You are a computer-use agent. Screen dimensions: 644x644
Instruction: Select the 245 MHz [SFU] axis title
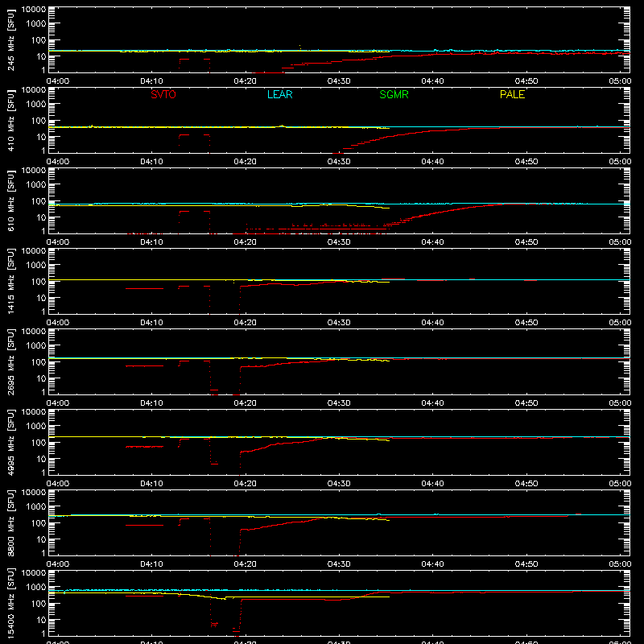[x=10, y=39]
